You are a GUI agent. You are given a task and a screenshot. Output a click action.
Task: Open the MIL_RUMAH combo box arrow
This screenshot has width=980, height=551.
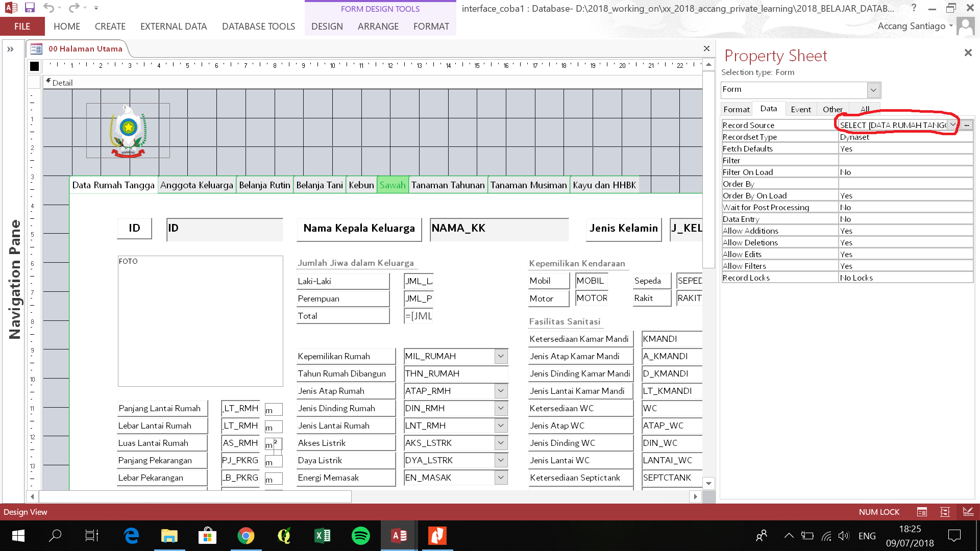coord(501,356)
